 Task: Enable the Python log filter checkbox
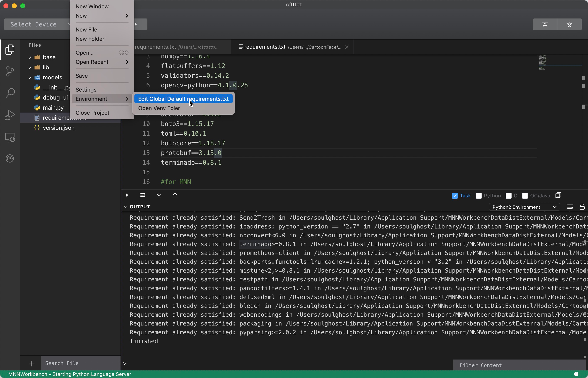pyautogui.click(x=479, y=196)
